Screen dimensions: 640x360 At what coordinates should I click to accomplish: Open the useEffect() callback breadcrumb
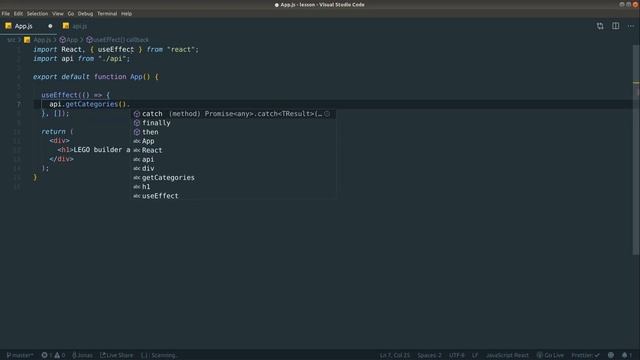(118, 40)
